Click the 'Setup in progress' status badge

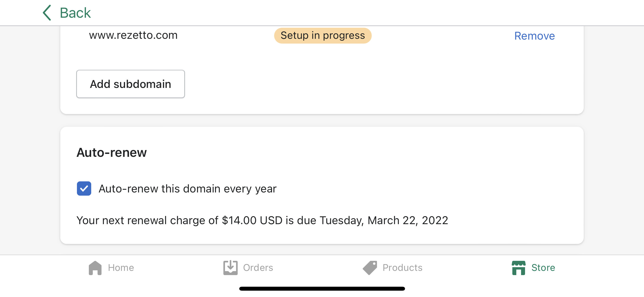pyautogui.click(x=323, y=35)
